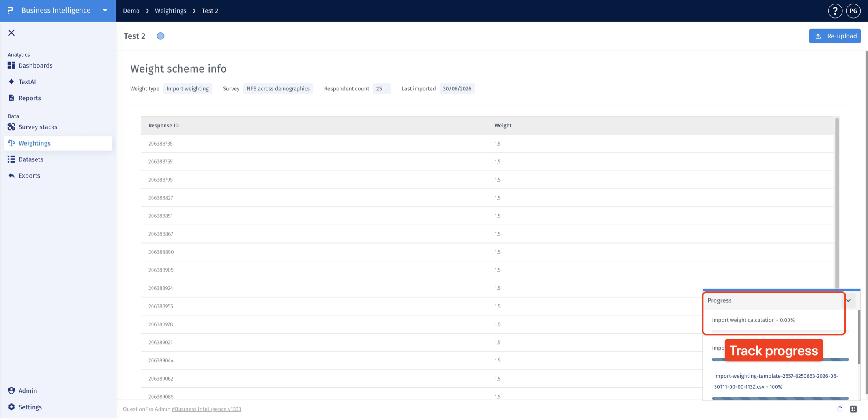Click the blue status circle beside Test 2

(161, 36)
